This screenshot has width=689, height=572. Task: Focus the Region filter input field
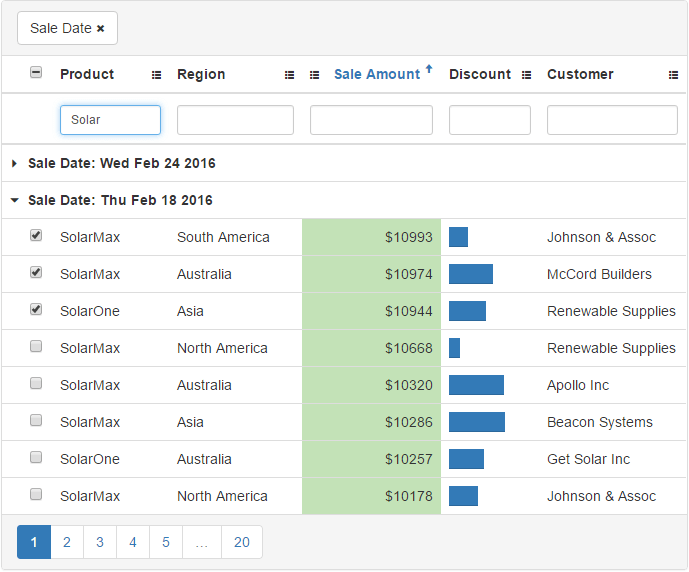pos(235,120)
